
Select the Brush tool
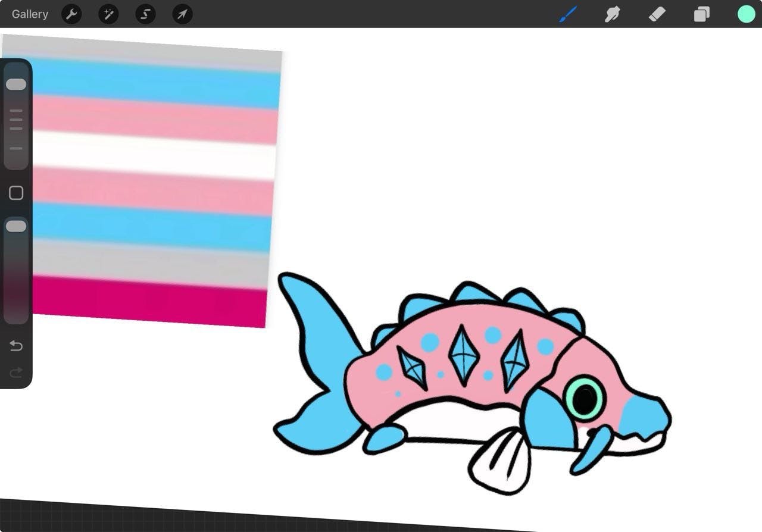click(x=568, y=14)
